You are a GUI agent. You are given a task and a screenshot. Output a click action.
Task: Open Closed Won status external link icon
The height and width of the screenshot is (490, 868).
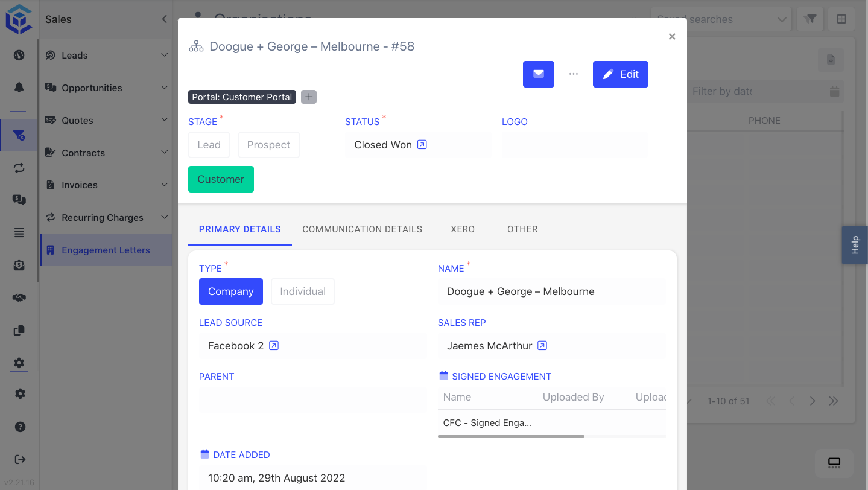pyautogui.click(x=422, y=145)
